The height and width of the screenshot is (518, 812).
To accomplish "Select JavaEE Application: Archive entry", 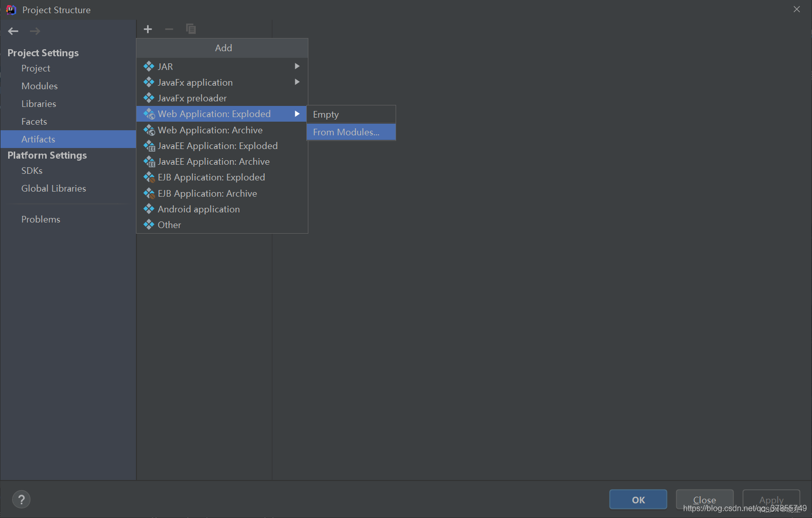I will [222, 162].
